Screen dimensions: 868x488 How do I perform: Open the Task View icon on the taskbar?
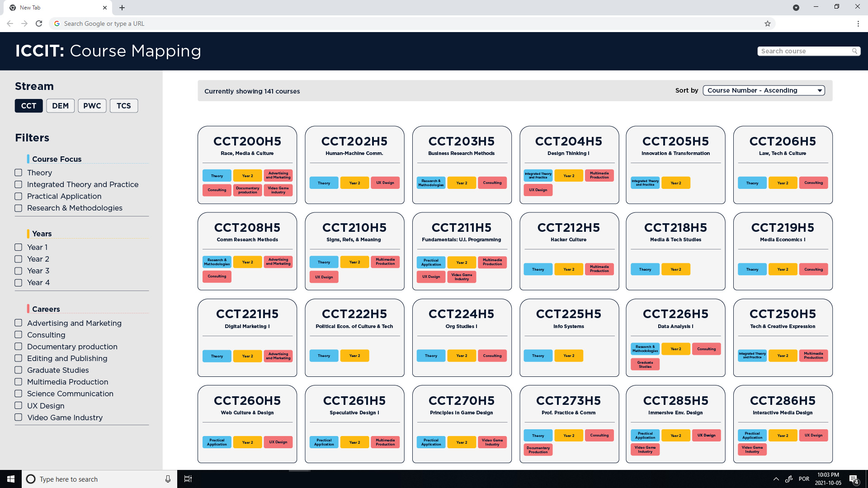188,479
